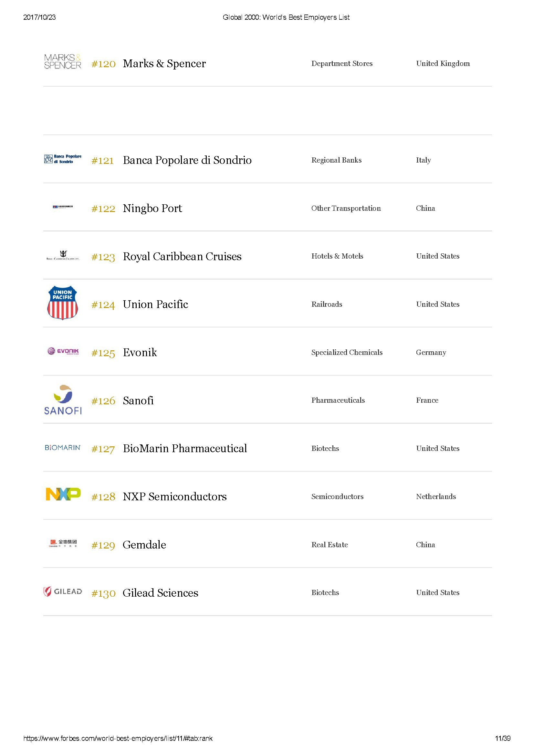This screenshot has width=534, height=756.
Task: Click the Sanofi logo
Action: 63,399
